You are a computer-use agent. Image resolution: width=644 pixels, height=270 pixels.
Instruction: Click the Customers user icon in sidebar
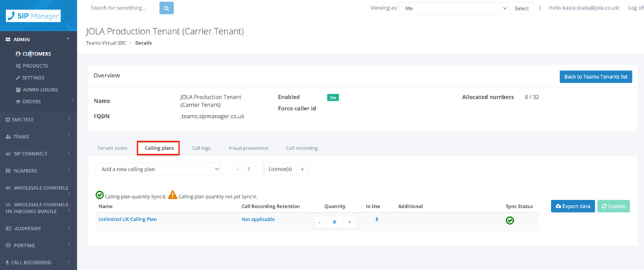18,54
